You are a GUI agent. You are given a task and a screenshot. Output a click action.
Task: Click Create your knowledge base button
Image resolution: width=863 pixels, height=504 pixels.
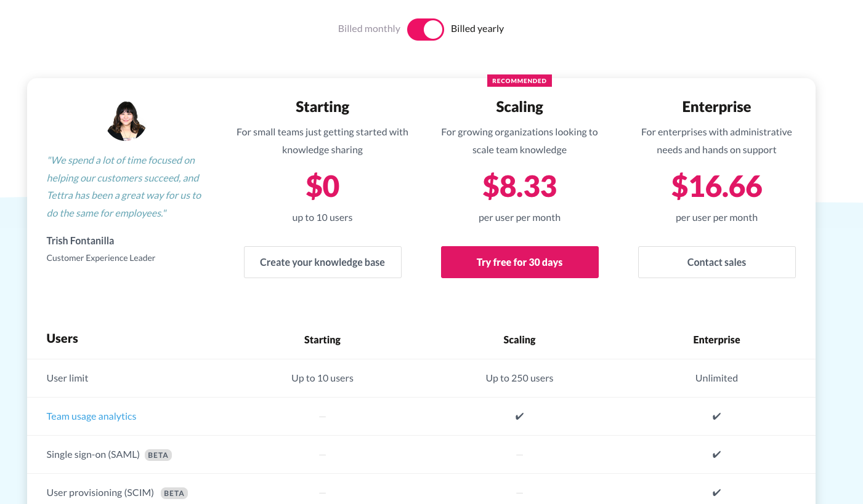coord(322,262)
